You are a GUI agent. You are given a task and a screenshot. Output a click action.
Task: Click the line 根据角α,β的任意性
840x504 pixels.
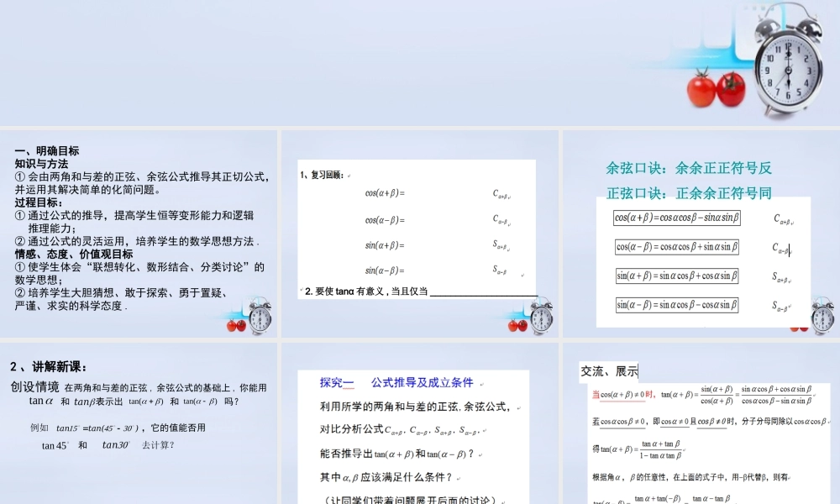click(690, 477)
